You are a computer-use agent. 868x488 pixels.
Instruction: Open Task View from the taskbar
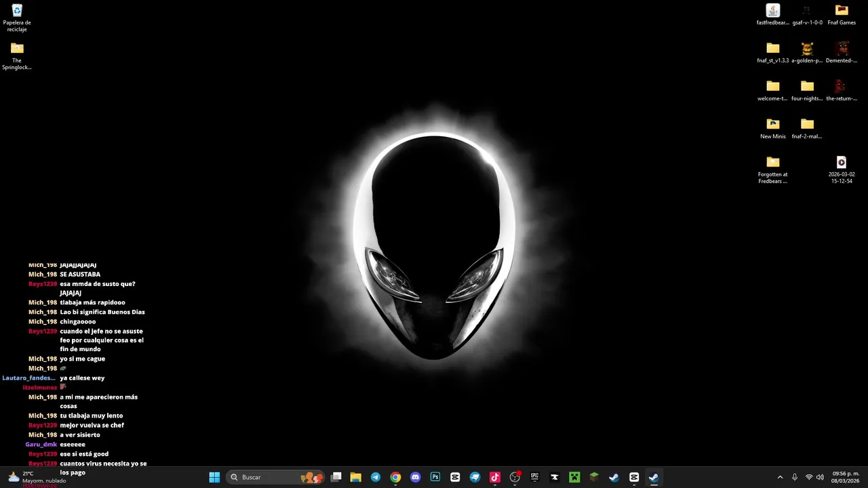pyautogui.click(x=336, y=477)
